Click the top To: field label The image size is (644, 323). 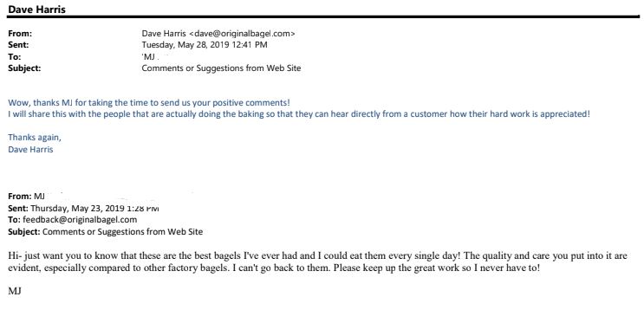click(x=14, y=56)
